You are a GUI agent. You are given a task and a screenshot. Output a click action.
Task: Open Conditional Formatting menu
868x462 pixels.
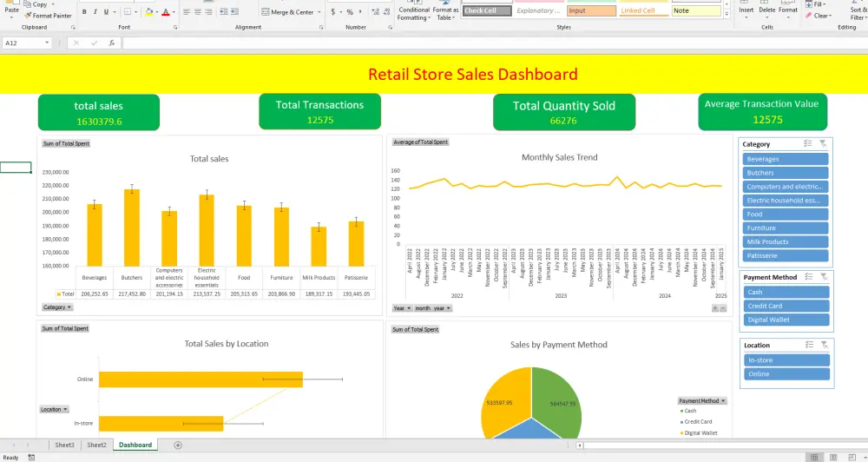click(413, 10)
